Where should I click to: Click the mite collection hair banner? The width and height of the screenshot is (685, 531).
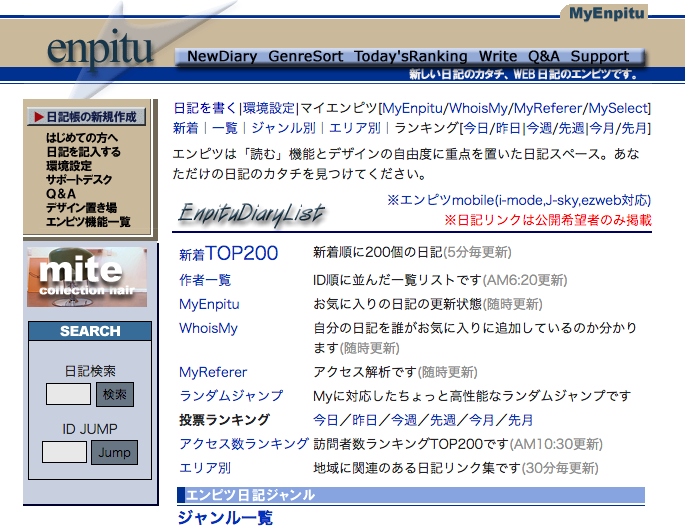coord(87,277)
